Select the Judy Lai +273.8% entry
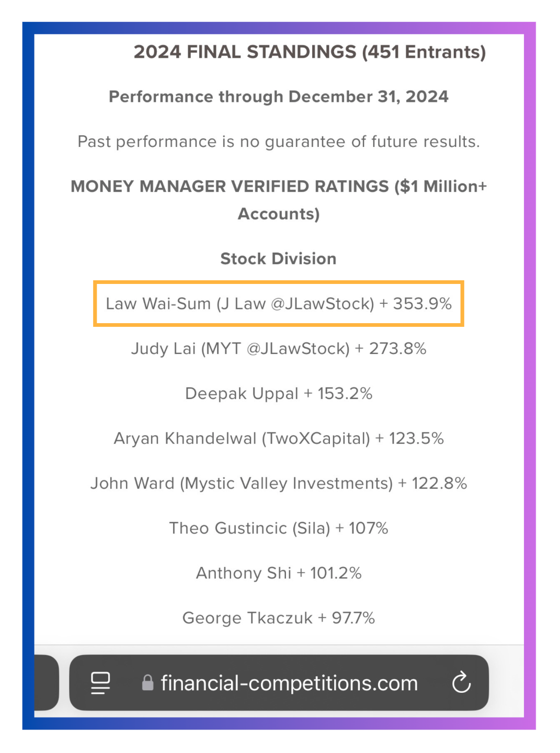This screenshot has width=560, height=753. click(278, 349)
